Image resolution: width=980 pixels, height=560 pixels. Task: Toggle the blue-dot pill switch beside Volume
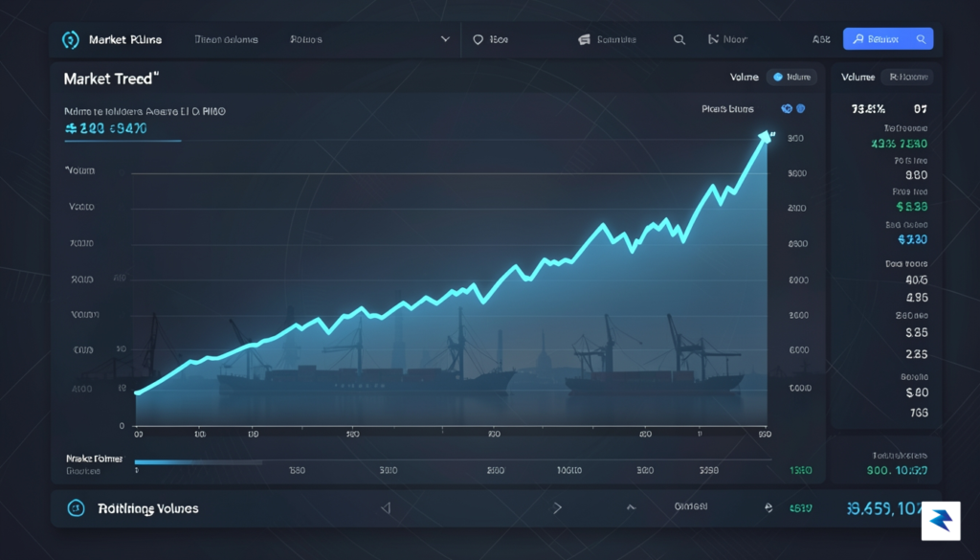[791, 77]
